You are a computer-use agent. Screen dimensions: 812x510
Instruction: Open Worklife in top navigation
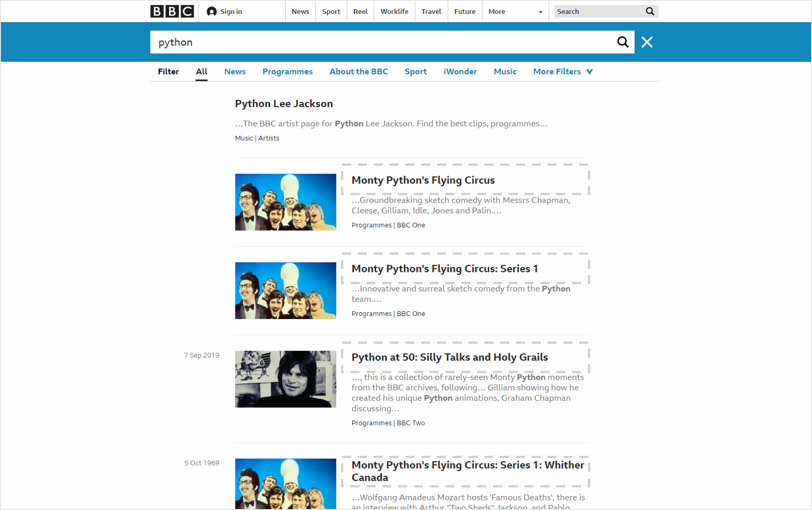pyautogui.click(x=394, y=12)
